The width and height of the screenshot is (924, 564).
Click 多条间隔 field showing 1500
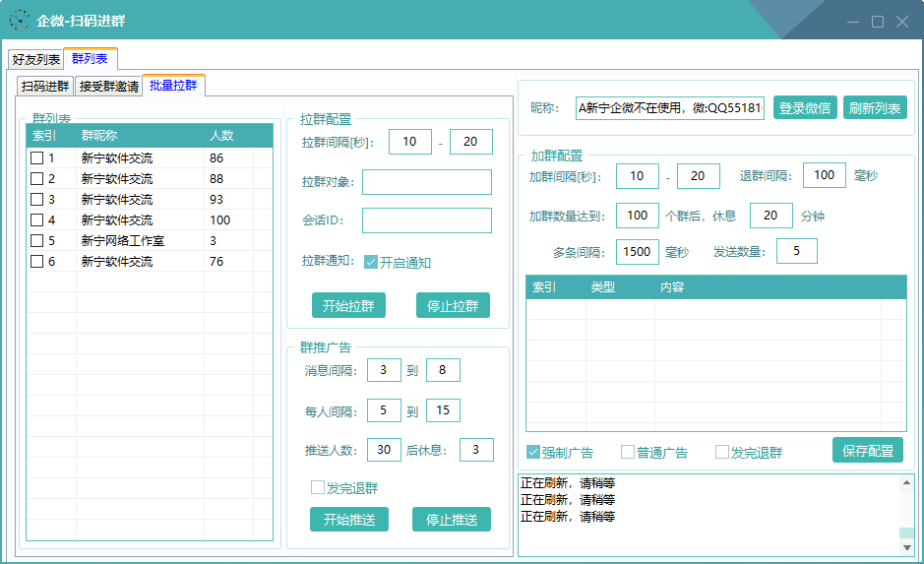[638, 252]
